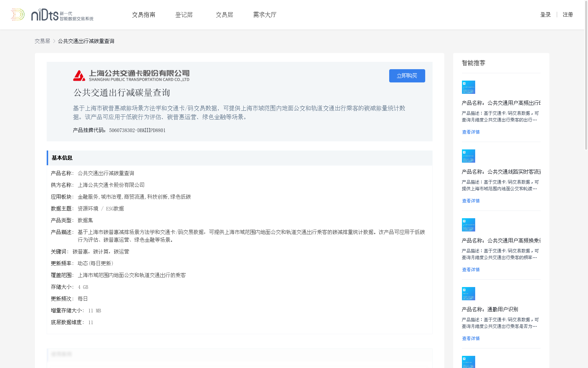Click the 覆盖范围 value text

(x=132, y=275)
